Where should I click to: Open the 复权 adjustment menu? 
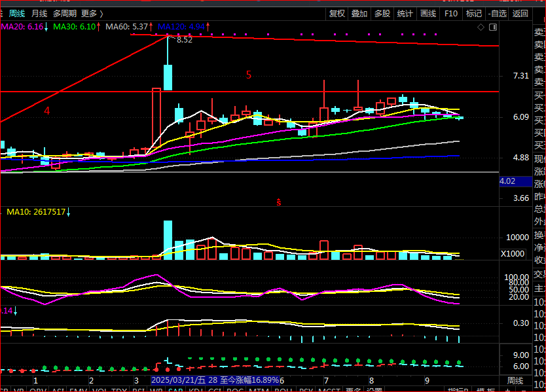[337, 14]
